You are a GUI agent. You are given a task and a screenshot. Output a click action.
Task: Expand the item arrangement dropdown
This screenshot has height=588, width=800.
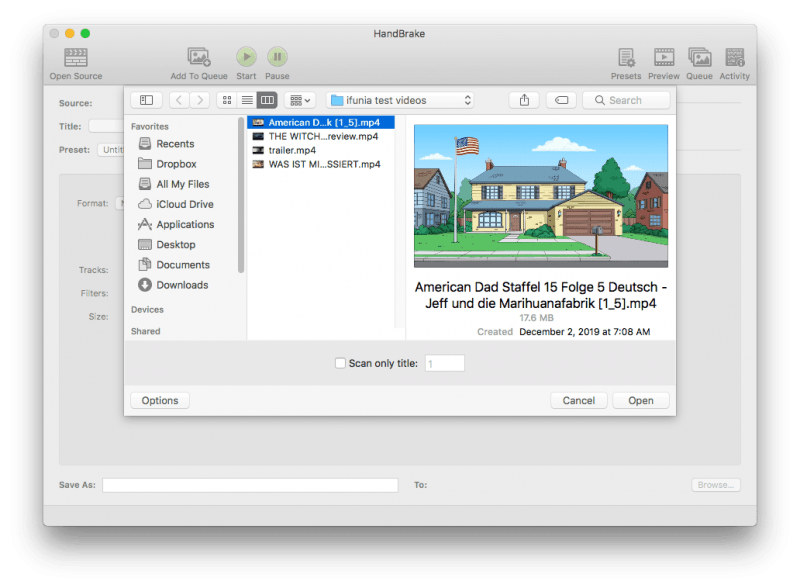(x=299, y=100)
